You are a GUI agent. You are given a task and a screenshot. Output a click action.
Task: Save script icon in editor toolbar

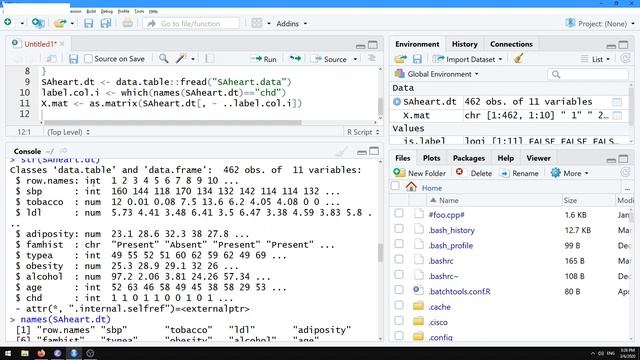coord(73,59)
